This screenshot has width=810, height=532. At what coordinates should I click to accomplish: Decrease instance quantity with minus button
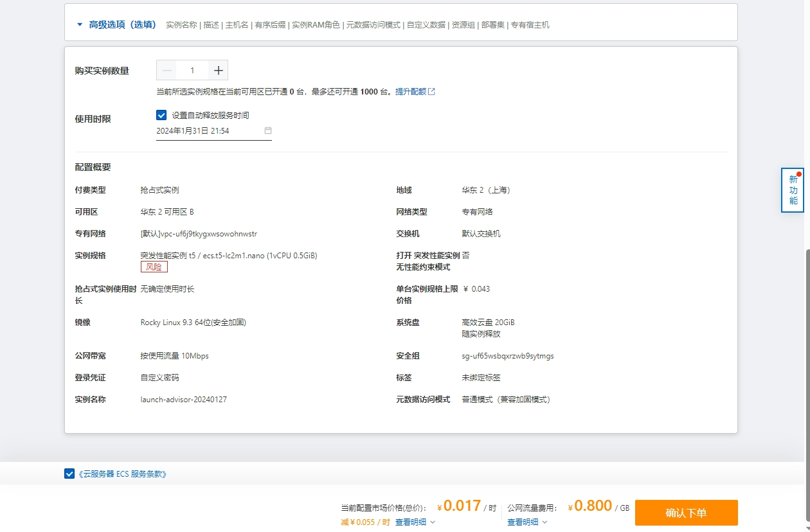point(167,70)
